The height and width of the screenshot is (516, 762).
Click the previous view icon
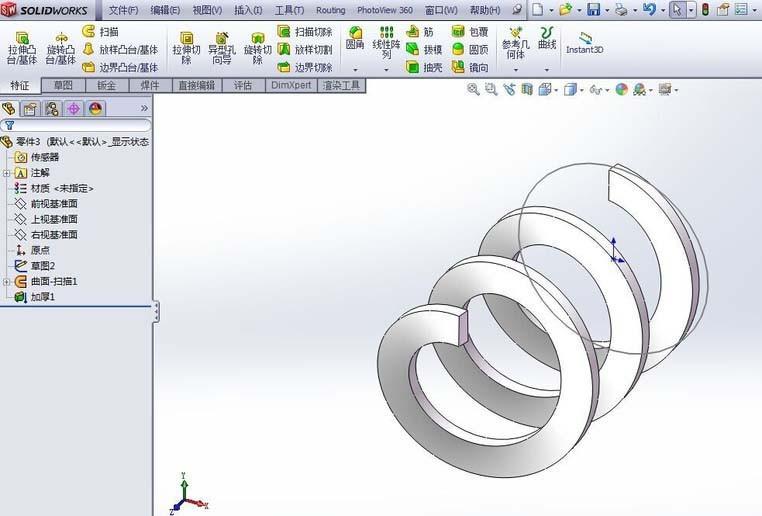(509, 89)
